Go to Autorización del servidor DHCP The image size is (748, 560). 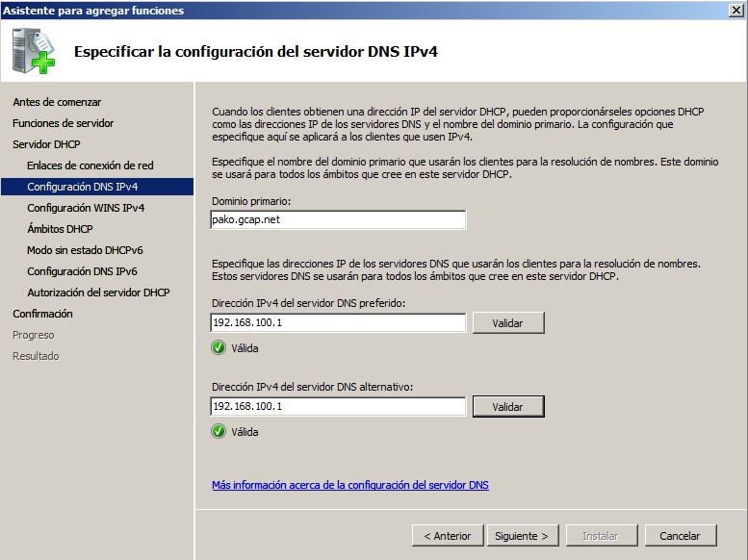(98, 293)
